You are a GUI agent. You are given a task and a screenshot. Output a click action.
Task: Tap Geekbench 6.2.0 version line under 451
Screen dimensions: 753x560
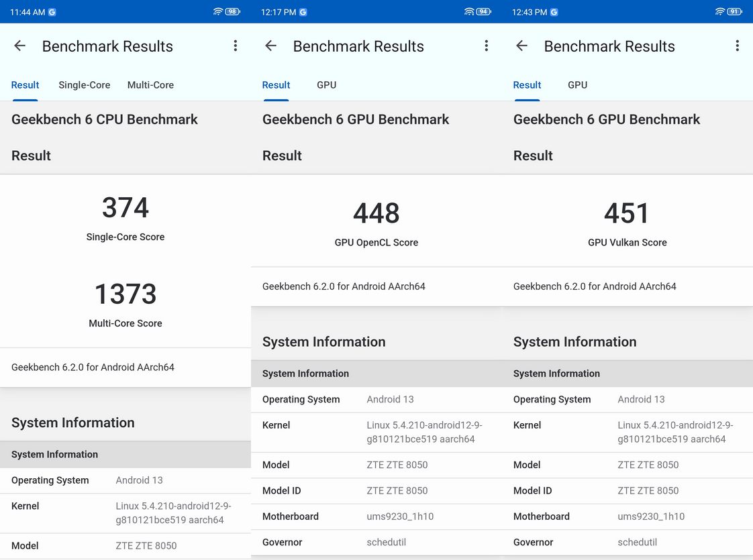(595, 286)
